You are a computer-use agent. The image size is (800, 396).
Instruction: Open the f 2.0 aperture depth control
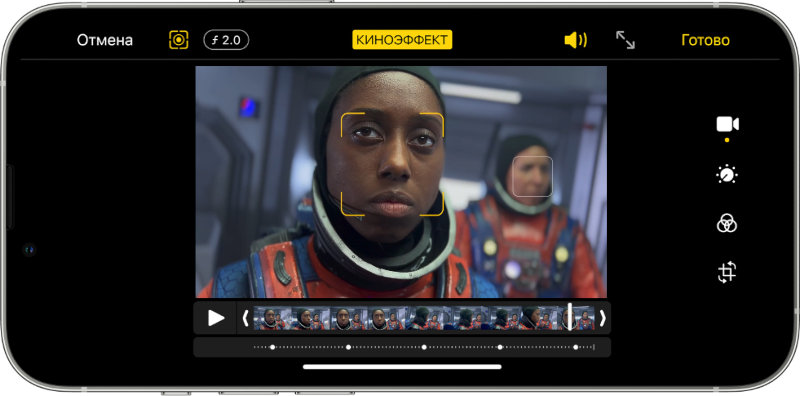pos(226,40)
